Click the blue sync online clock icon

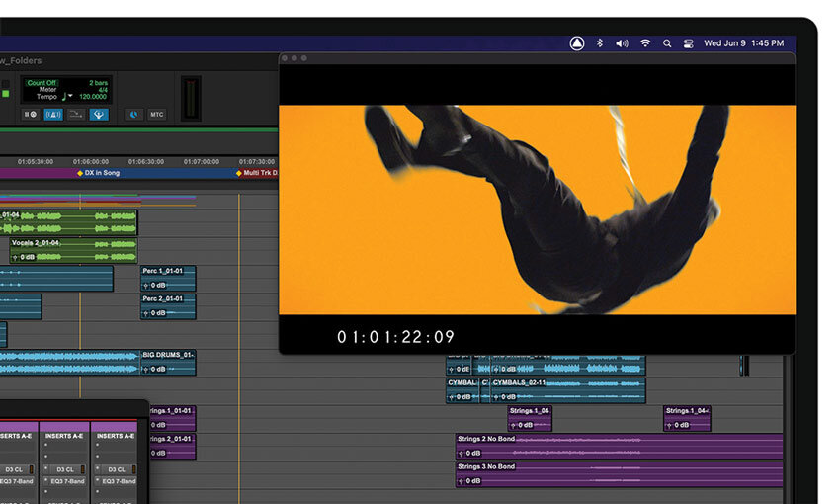tap(134, 114)
